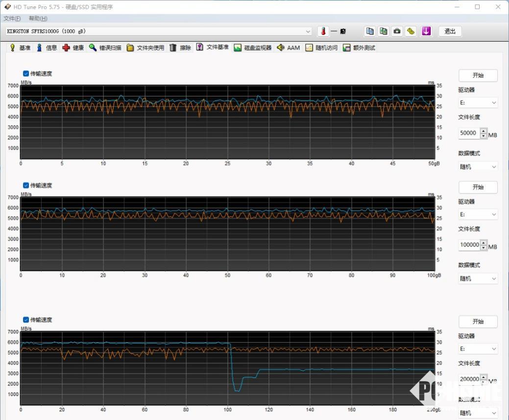
Task: Open the 随机访问 tab
Action: pyautogui.click(x=321, y=48)
